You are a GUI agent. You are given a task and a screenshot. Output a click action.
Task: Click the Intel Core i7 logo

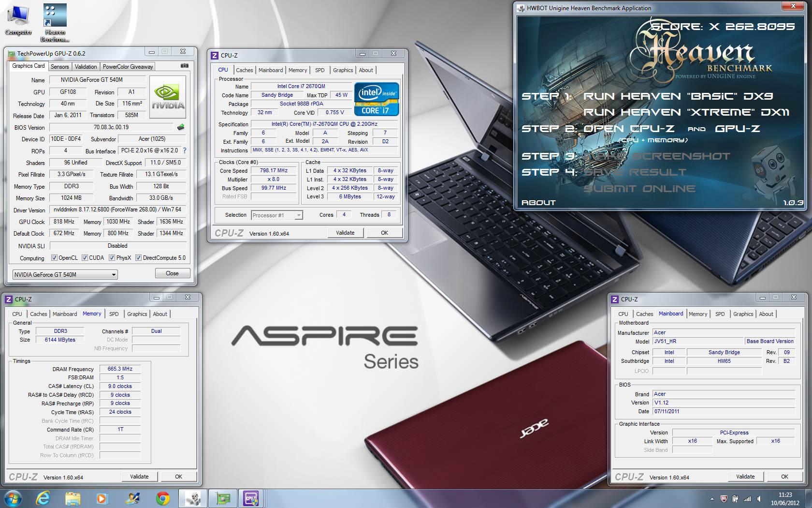pos(377,99)
